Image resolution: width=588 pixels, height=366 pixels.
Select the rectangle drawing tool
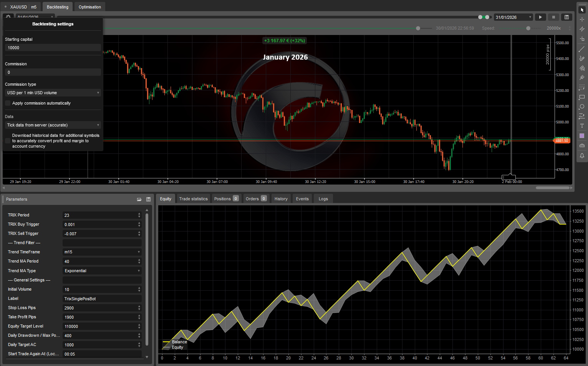(582, 97)
